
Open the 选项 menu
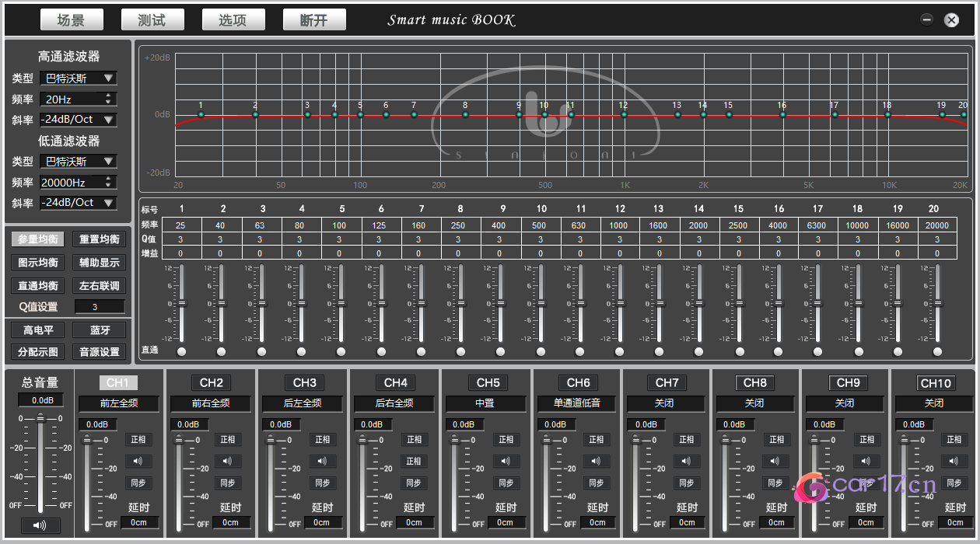tap(233, 20)
